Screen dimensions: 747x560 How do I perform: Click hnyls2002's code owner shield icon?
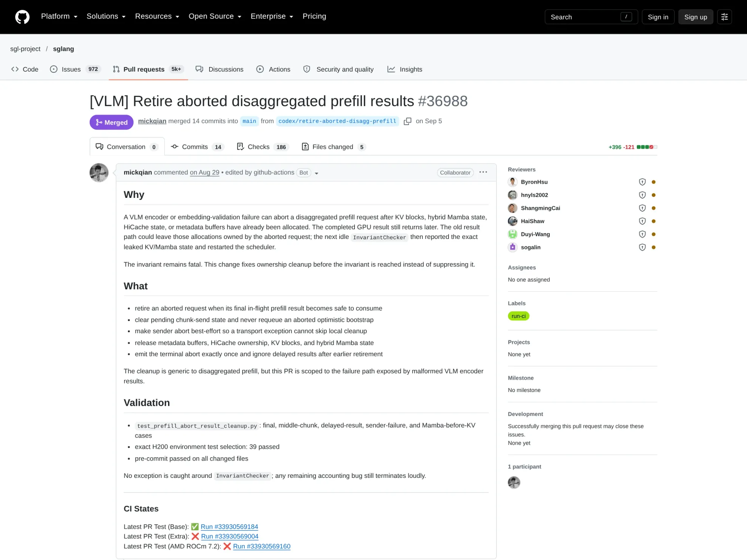642,195
